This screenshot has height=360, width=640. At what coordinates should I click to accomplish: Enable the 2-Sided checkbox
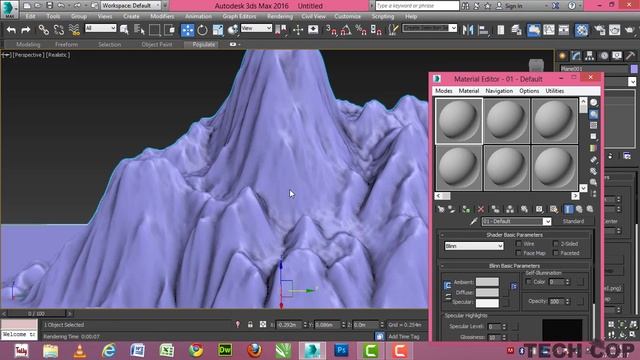556,244
